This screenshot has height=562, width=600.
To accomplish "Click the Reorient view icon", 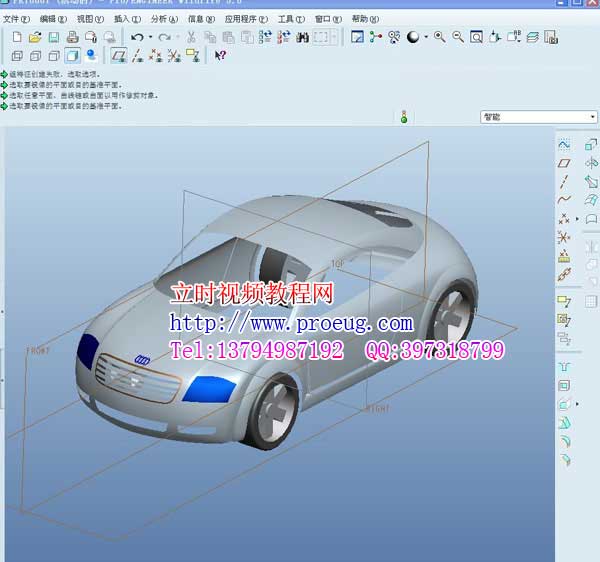I will point(495,37).
